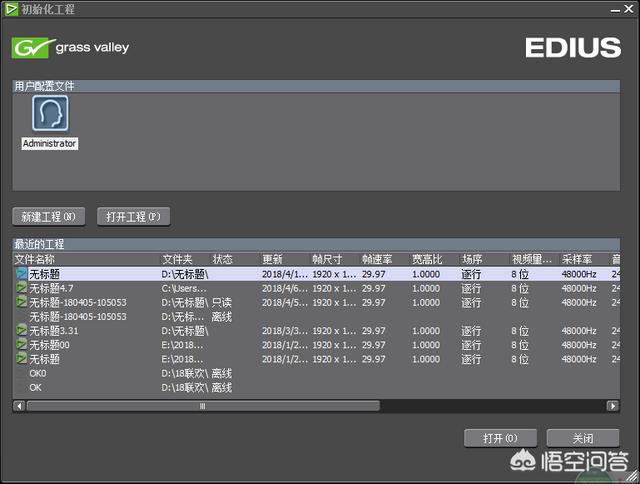
Task: Minimize the 初始化工程 window
Action: (615, 9)
